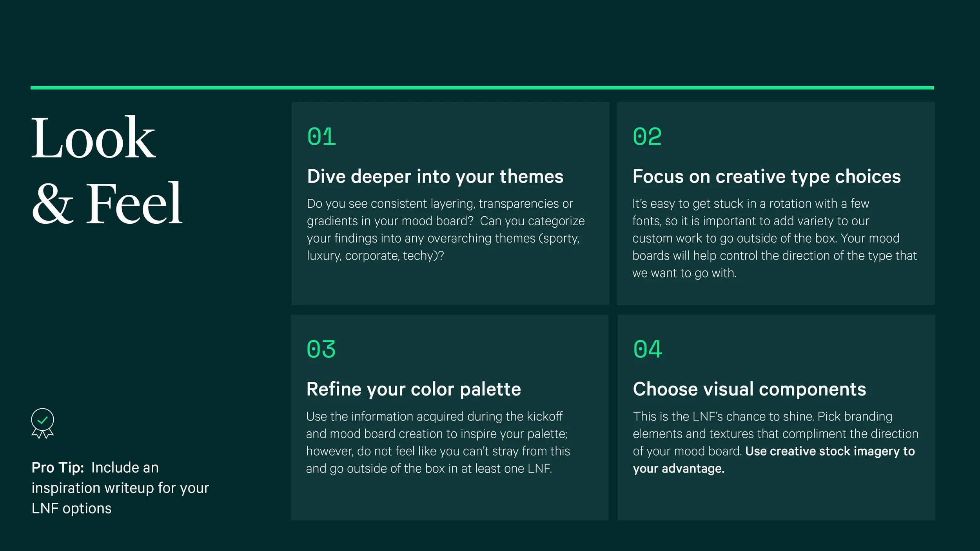The image size is (980, 551).
Task: Click paragraph starting 'This is the LNF's chance'
Action: tap(775, 442)
